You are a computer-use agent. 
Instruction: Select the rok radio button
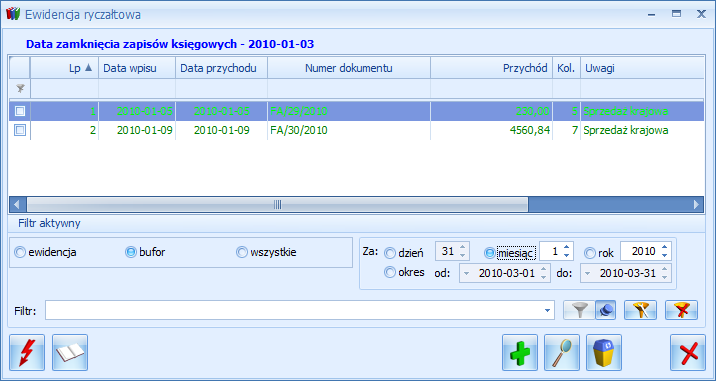[590, 253]
